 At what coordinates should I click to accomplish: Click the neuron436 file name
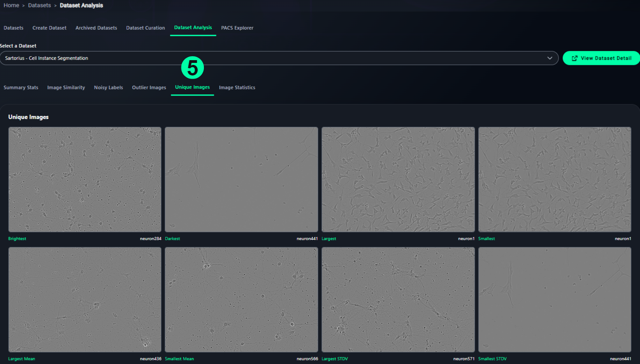[150, 359]
